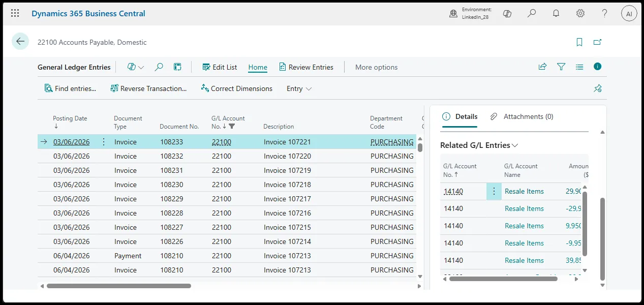Open the app launcher waffle menu
This screenshot has width=644, height=305.
click(x=15, y=14)
